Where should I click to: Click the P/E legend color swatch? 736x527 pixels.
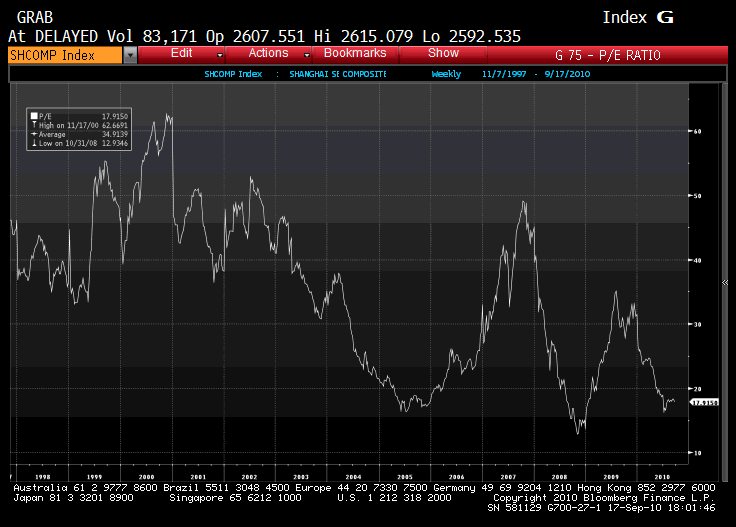(34, 116)
